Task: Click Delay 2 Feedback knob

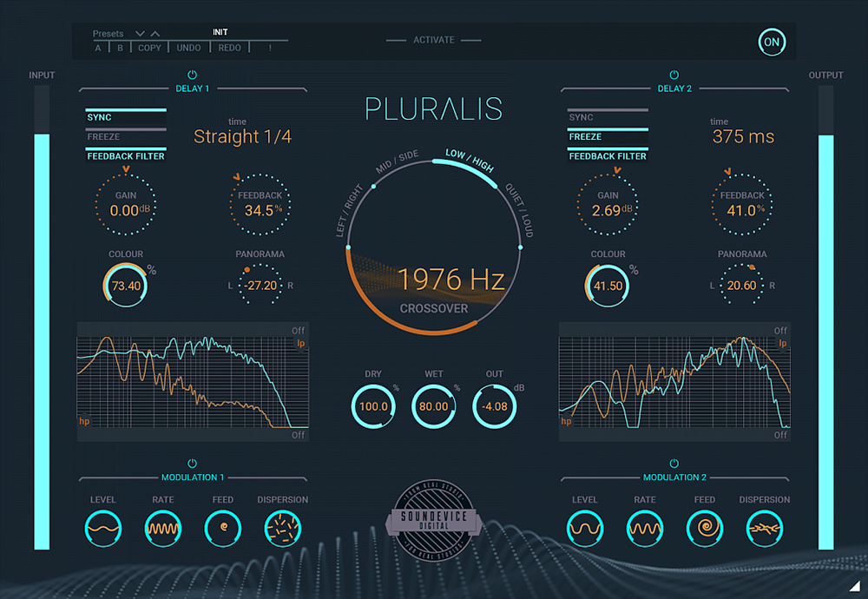Action: click(x=742, y=205)
